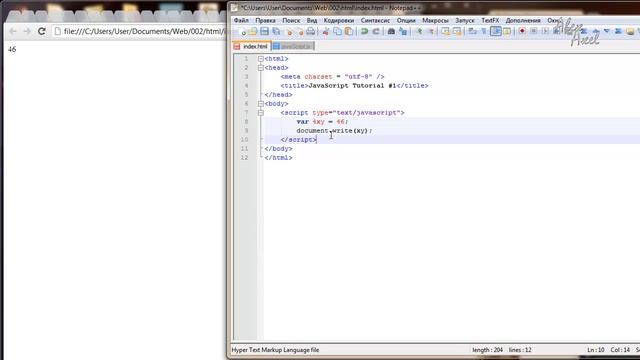Save the current file via toolbar
The height and width of the screenshot is (360, 640).
264,31
